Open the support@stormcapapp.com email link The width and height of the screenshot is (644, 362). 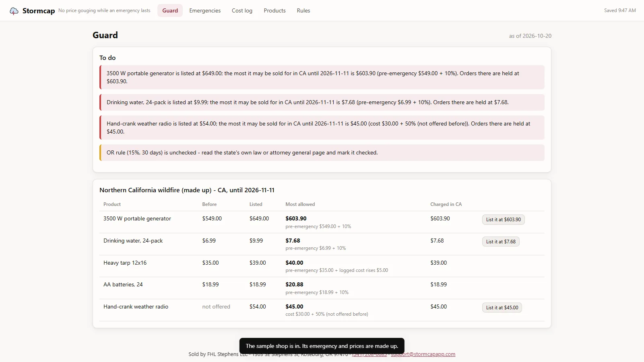(x=423, y=354)
